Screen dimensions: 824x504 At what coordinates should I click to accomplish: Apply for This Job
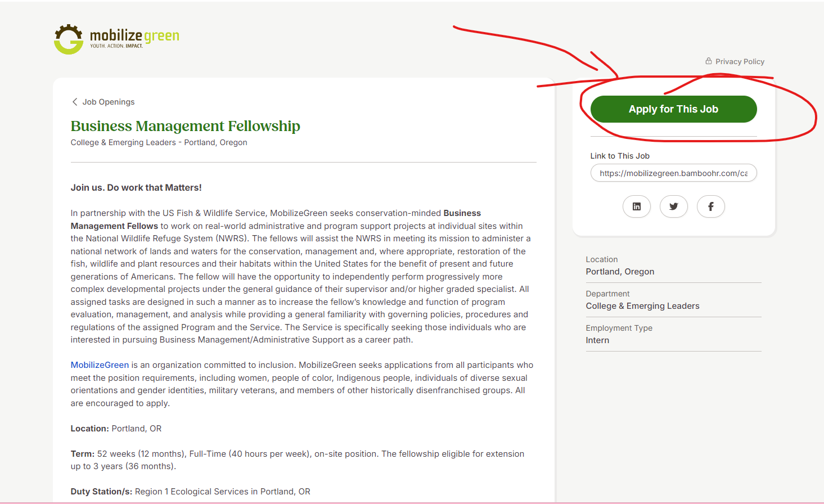pos(673,109)
